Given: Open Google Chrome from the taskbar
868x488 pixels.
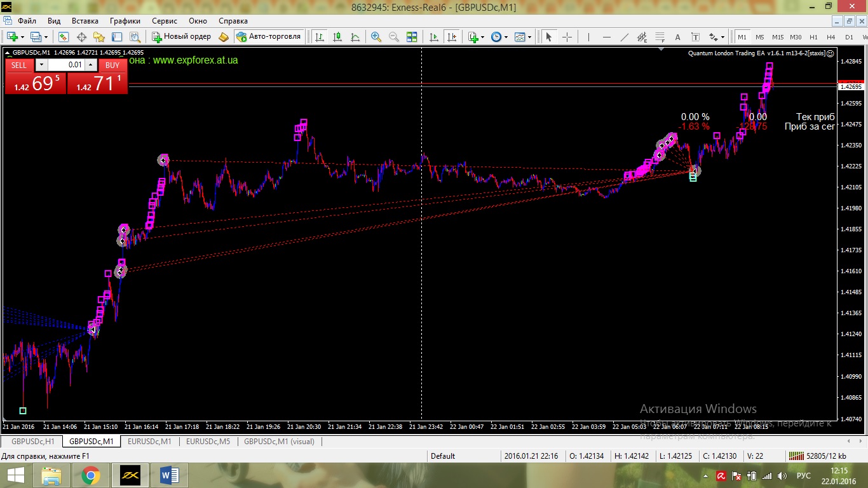Looking at the screenshot, I should click(90, 475).
